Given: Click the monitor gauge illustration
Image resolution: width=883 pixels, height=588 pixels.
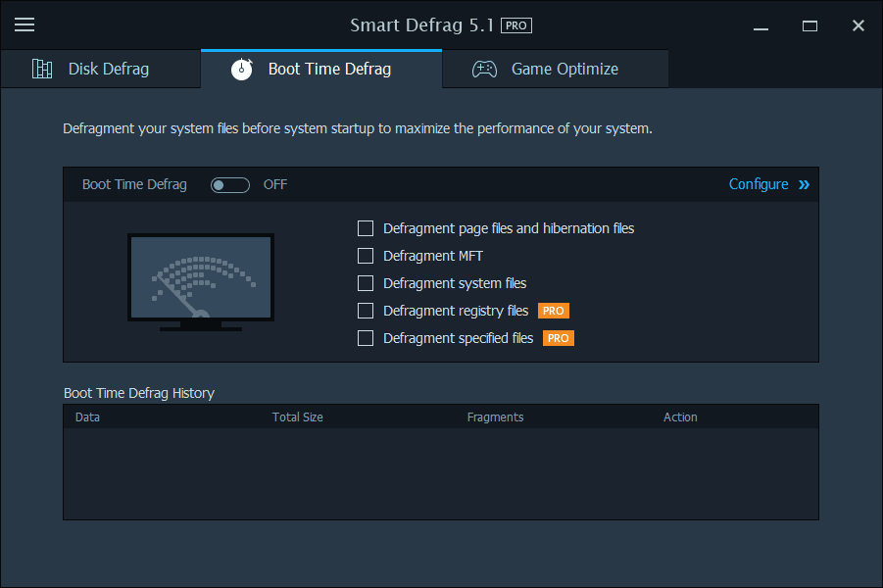Looking at the screenshot, I should pyautogui.click(x=201, y=281).
